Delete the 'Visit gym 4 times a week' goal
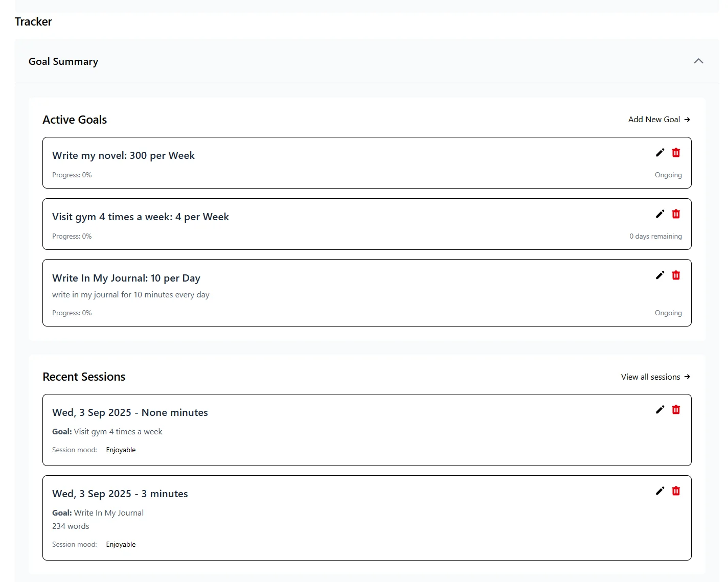This screenshot has width=728, height=582. tap(676, 214)
